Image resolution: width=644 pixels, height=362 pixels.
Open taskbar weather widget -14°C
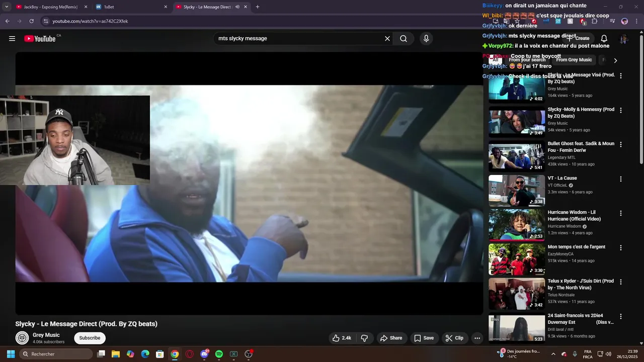tap(518, 354)
